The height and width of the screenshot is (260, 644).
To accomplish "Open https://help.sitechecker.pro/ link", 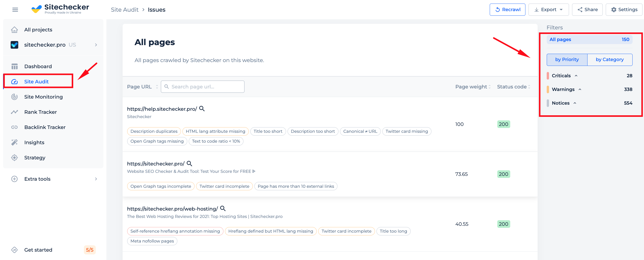I will pos(162,109).
